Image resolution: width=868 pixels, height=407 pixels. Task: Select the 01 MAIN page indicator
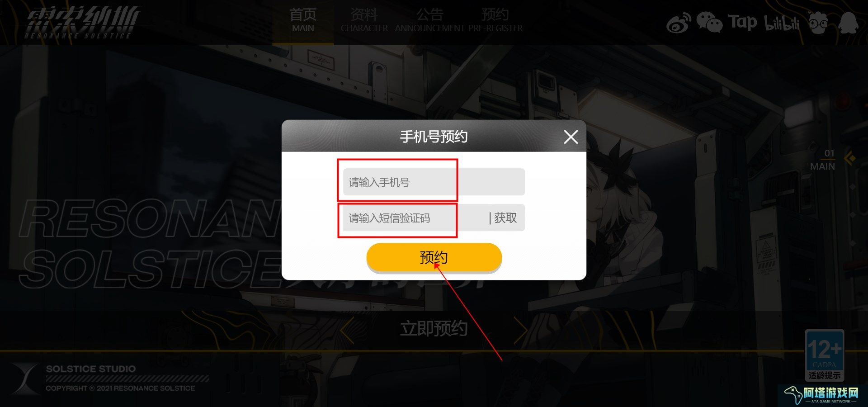point(824,160)
